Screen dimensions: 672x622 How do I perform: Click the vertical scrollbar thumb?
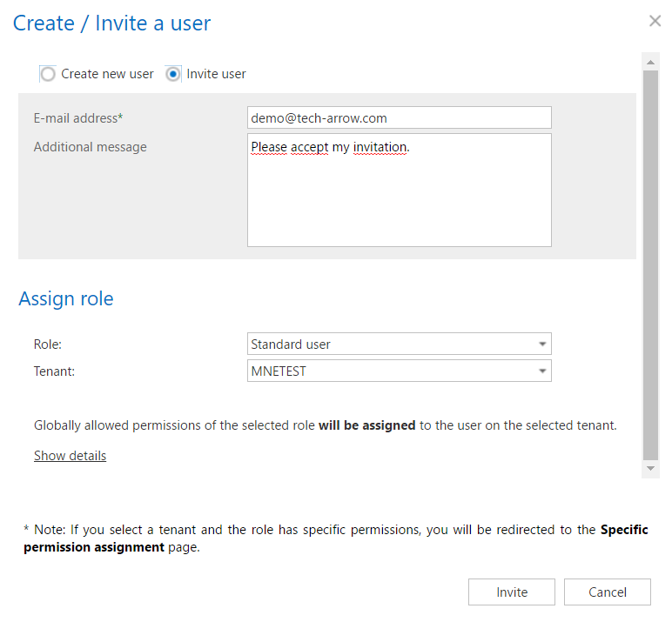tap(650, 261)
